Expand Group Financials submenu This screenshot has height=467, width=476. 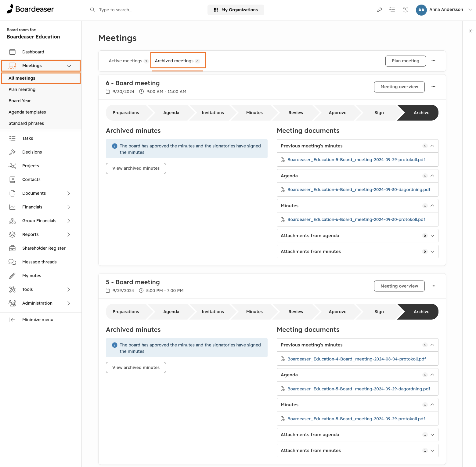coord(69,221)
